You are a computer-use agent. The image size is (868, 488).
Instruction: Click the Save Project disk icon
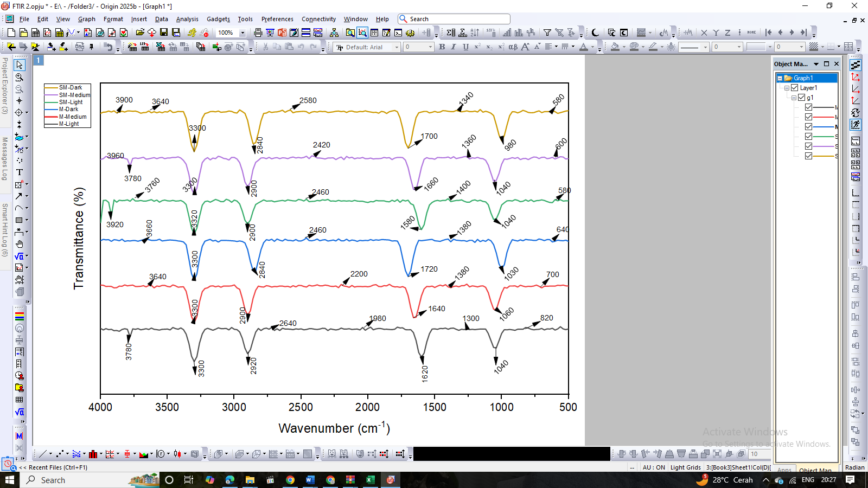164,33
